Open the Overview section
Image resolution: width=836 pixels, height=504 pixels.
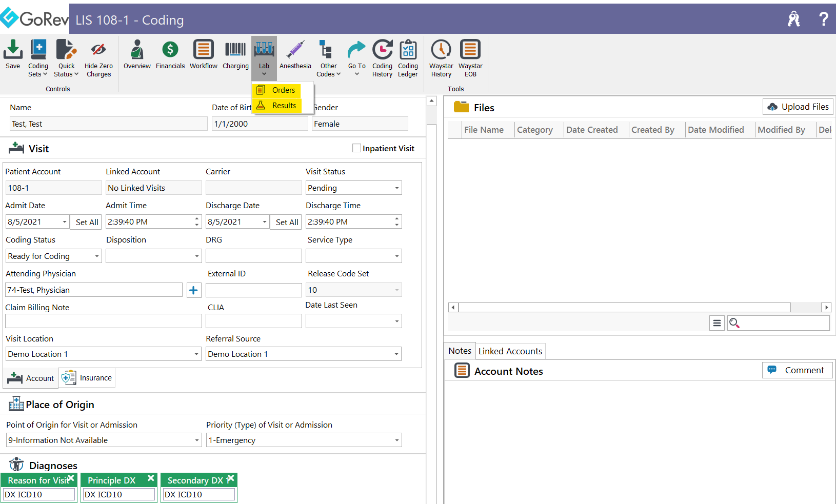137,54
